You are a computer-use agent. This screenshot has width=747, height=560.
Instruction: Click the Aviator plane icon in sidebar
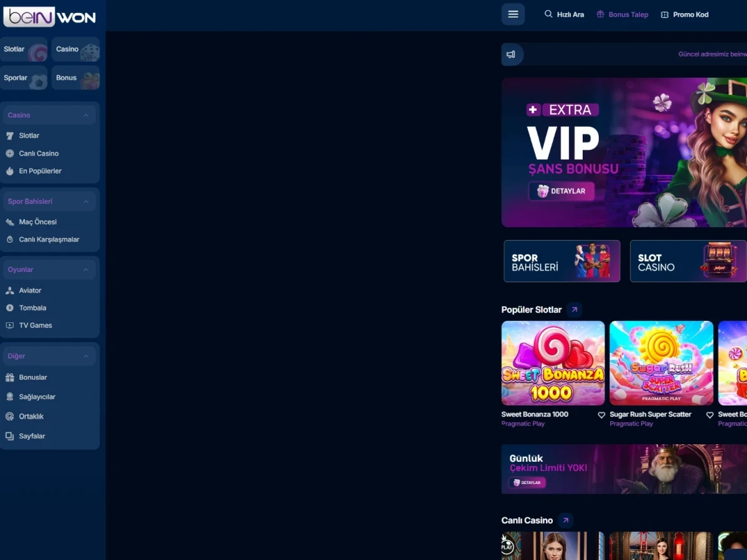(x=10, y=291)
